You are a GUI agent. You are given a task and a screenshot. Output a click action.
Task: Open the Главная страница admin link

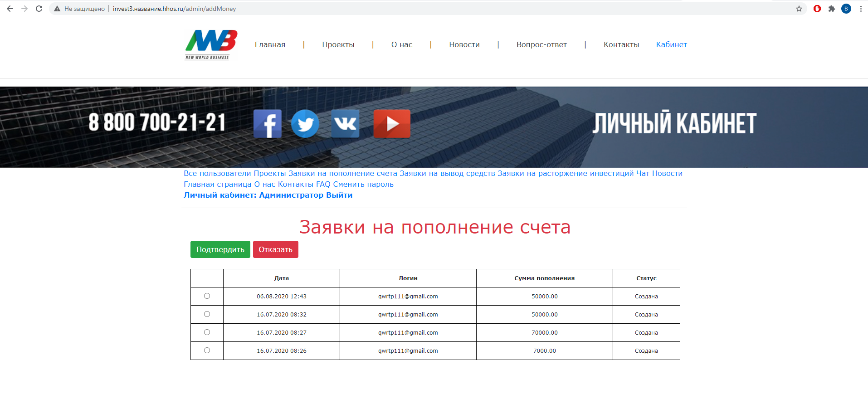pos(218,184)
